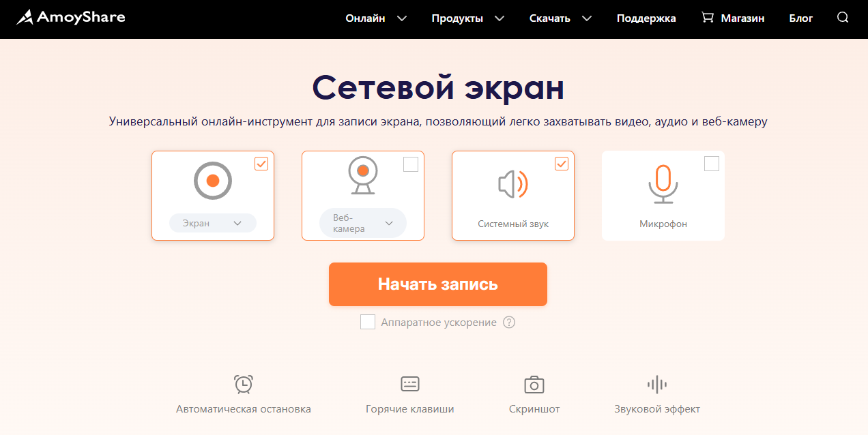Click the sound effect waveform icon
868x435 pixels.
pyautogui.click(x=657, y=384)
